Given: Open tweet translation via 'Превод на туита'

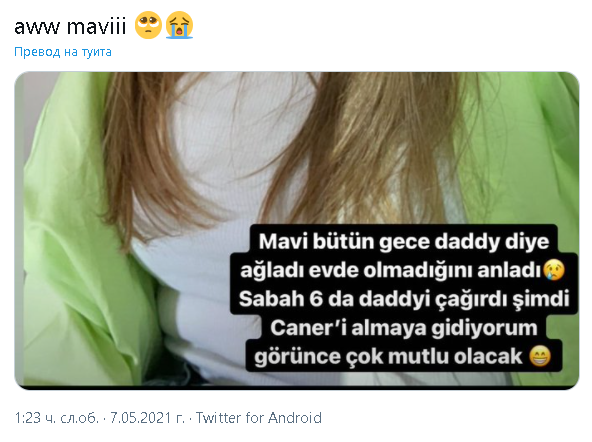Looking at the screenshot, I should point(63,52).
